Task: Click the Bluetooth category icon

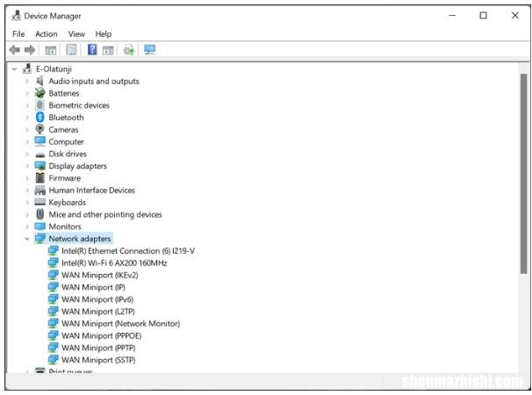Action: (40, 118)
